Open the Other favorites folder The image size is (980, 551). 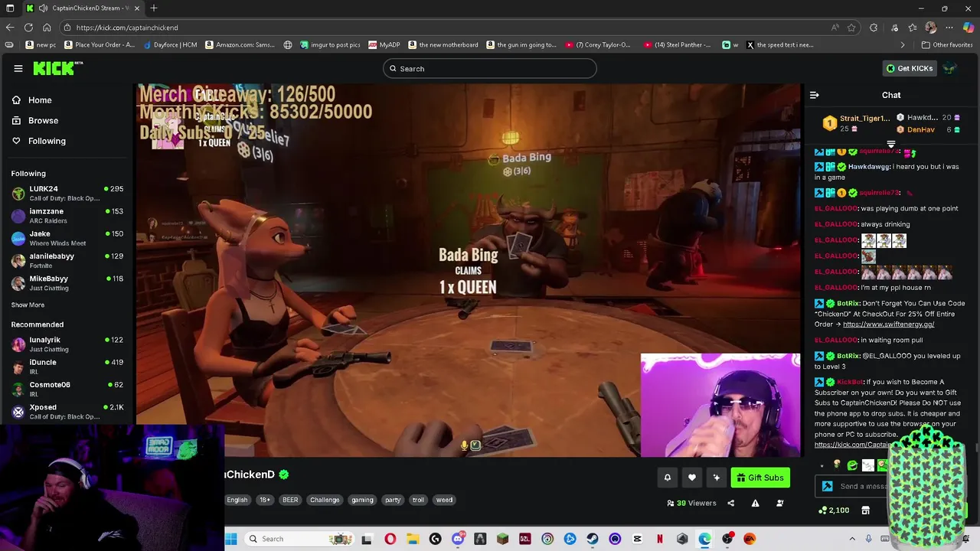tap(947, 45)
